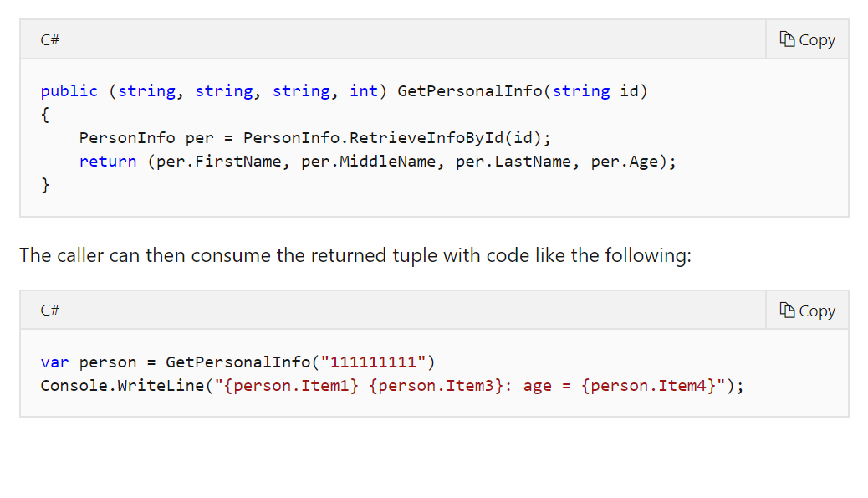Select the C# label above GetPersonalInfo method

pos(49,39)
